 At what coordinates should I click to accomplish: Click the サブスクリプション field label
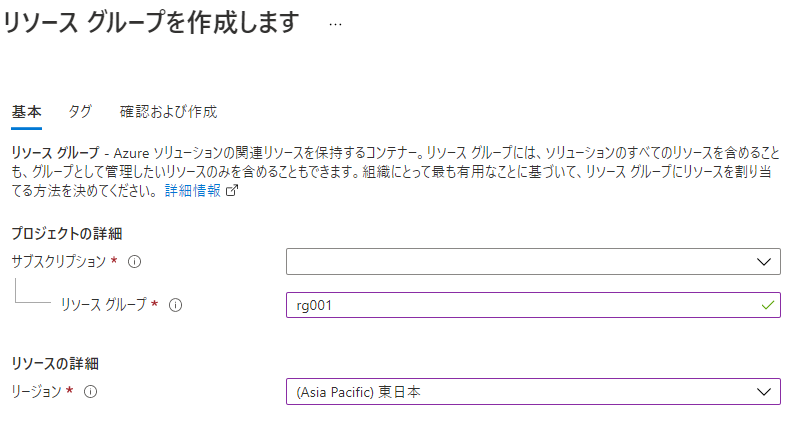click(58, 262)
